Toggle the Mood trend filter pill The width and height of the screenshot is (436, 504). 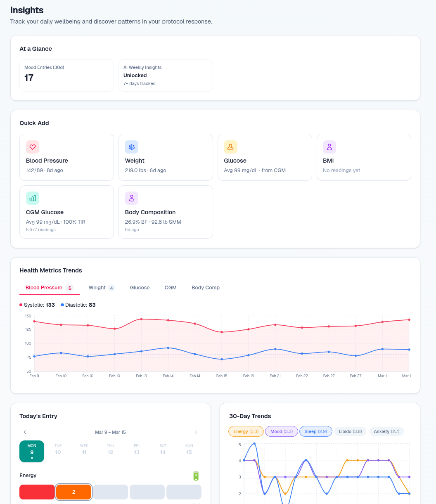[x=281, y=431]
